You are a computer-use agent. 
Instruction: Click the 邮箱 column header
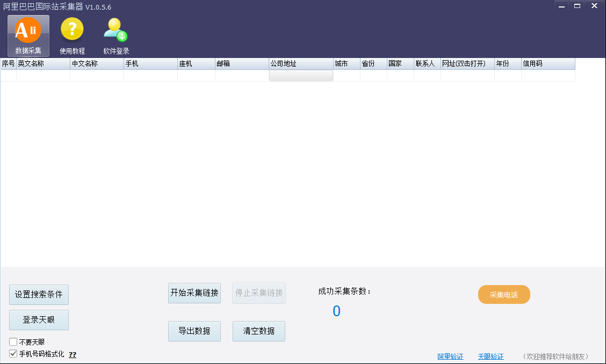(242, 64)
